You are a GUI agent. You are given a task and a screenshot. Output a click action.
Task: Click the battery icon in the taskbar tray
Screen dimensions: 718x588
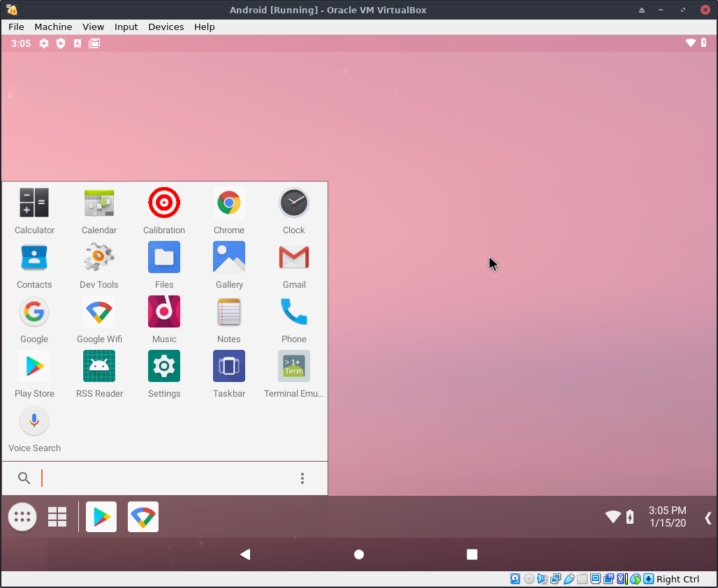coord(630,517)
